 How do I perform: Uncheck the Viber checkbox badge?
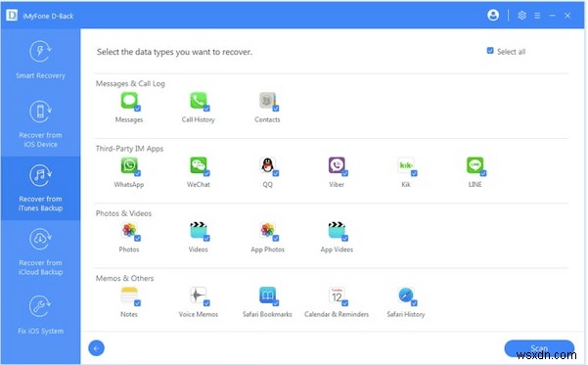[345, 173]
